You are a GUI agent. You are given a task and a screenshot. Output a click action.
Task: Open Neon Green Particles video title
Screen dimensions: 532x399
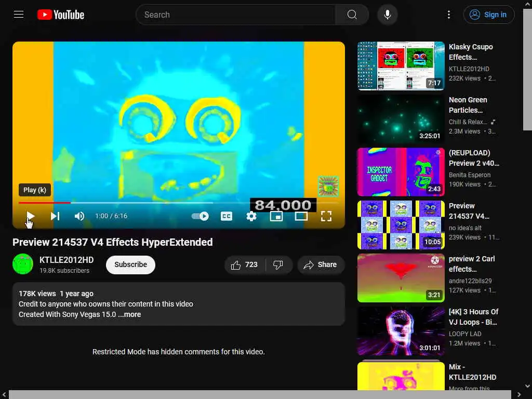point(468,105)
